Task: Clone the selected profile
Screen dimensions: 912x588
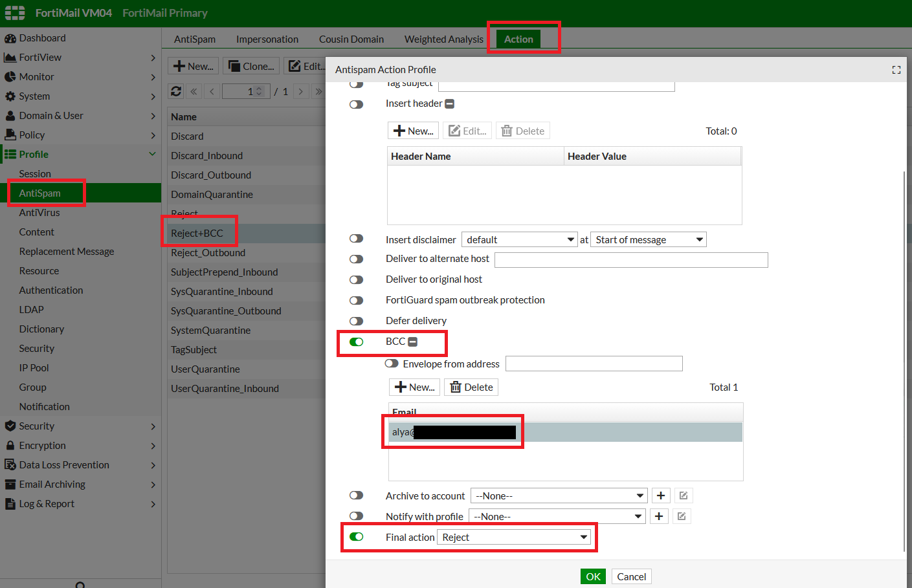Action: [x=251, y=66]
